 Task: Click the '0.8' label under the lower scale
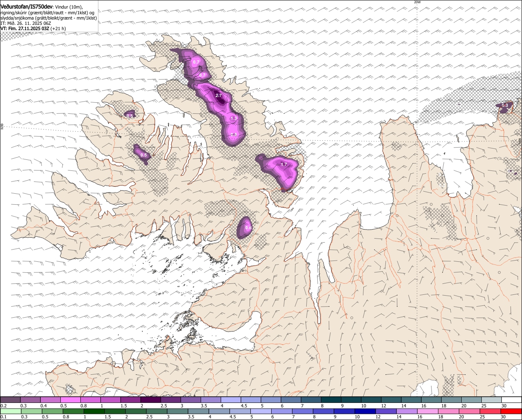(x=66, y=417)
